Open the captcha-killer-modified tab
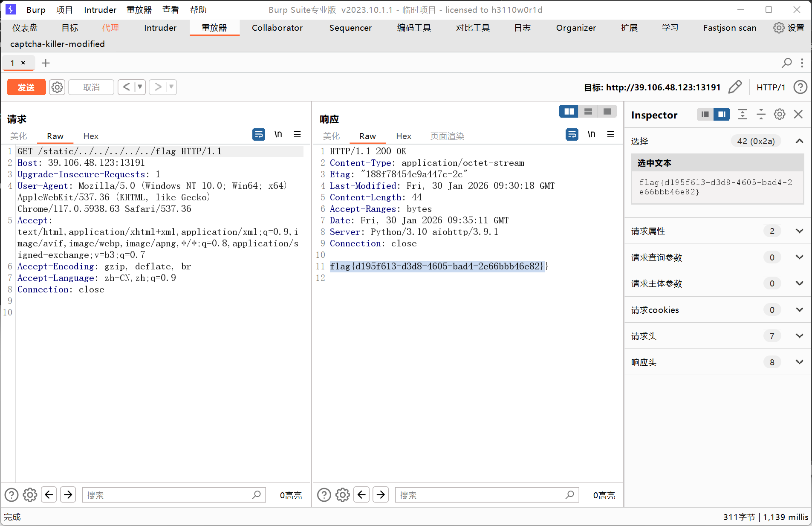812x526 pixels. point(58,44)
